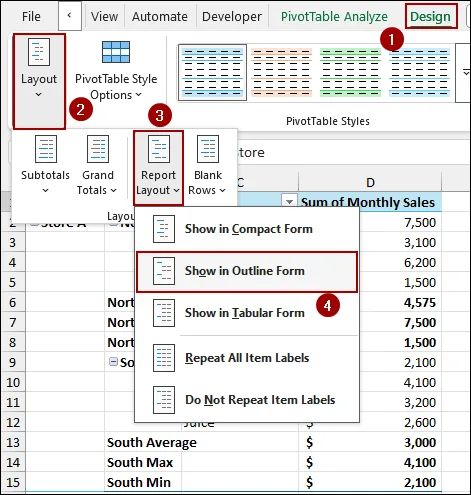Open the PivotTable Analyze tab
Viewport: 471px width, 495px height.
tap(334, 17)
